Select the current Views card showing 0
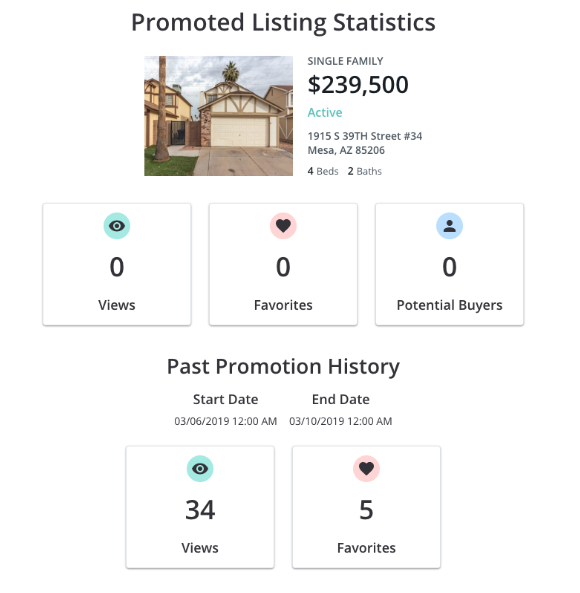 click(x=117, y=264)
